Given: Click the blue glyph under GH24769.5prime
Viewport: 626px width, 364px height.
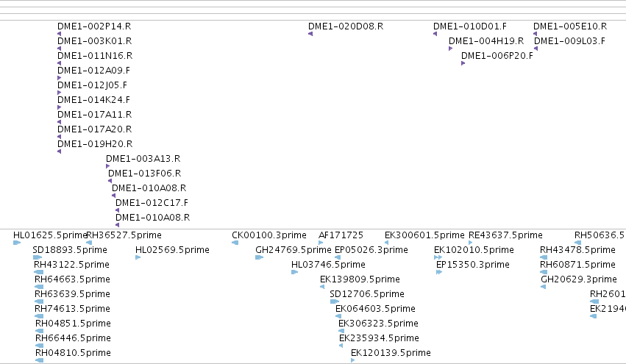Looking at the screenshot, I should [x=259, y=257].
